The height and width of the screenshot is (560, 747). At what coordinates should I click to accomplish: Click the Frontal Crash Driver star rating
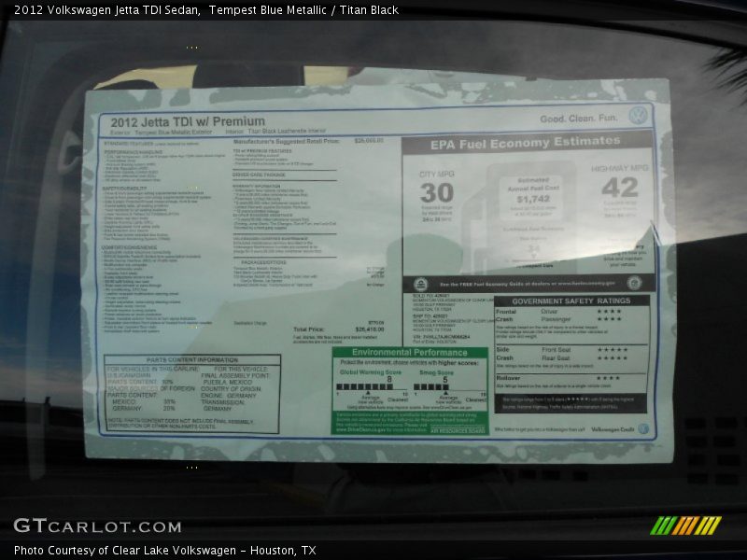point(608,311)
